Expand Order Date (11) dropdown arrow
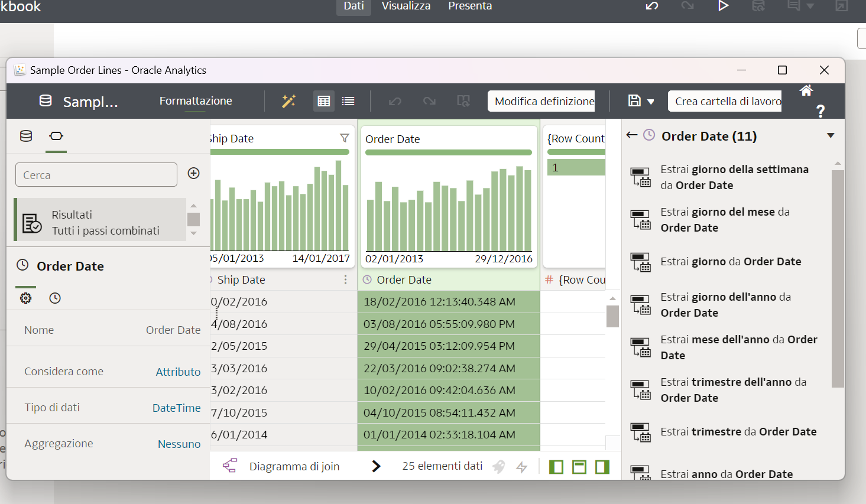The image size is (866, 504). point(831,136)
